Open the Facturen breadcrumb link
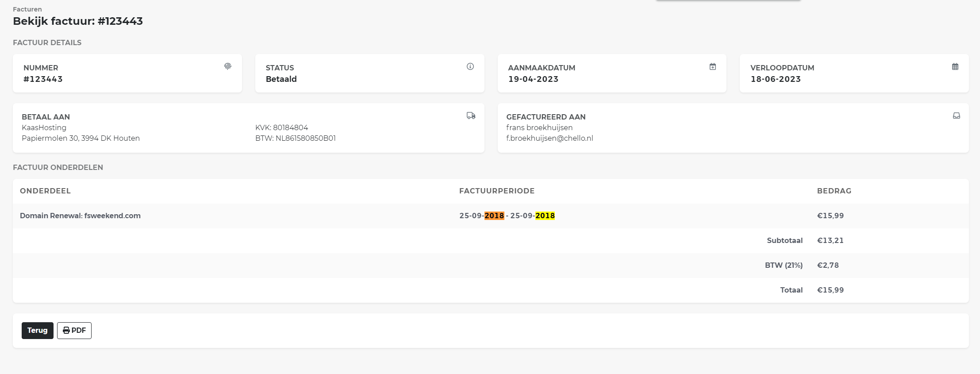980x374 pixels. point(27,9)
